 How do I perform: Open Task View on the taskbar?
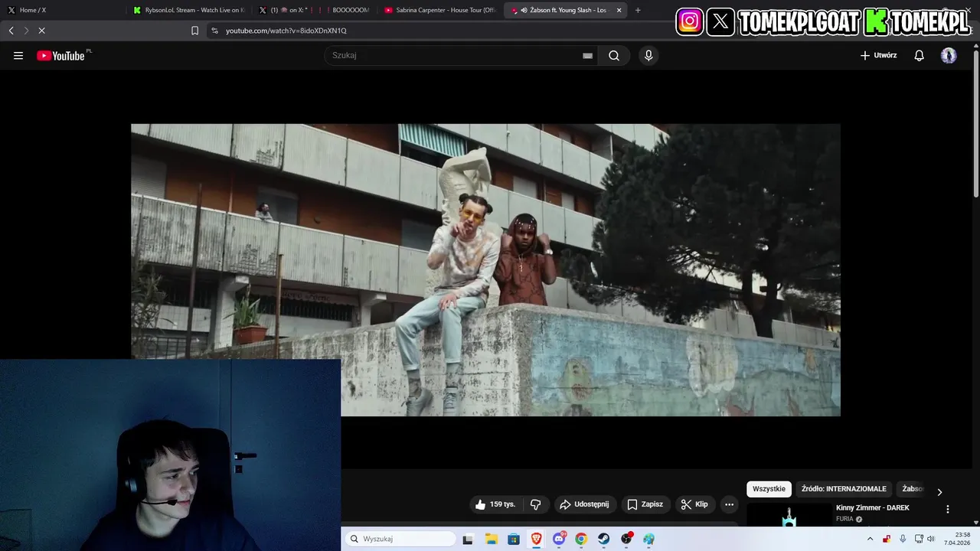point(468,539)
